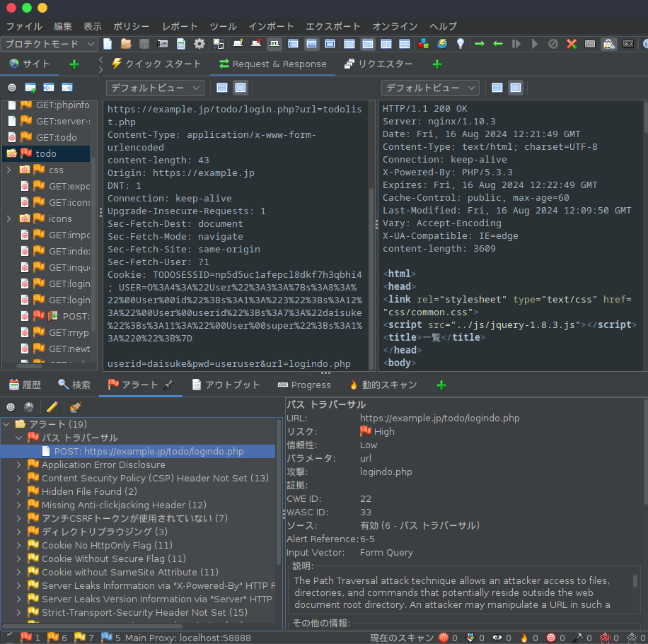Open the プロテクトモード mode dropdown
Screen dimensions: 648x644
(50, 44)
